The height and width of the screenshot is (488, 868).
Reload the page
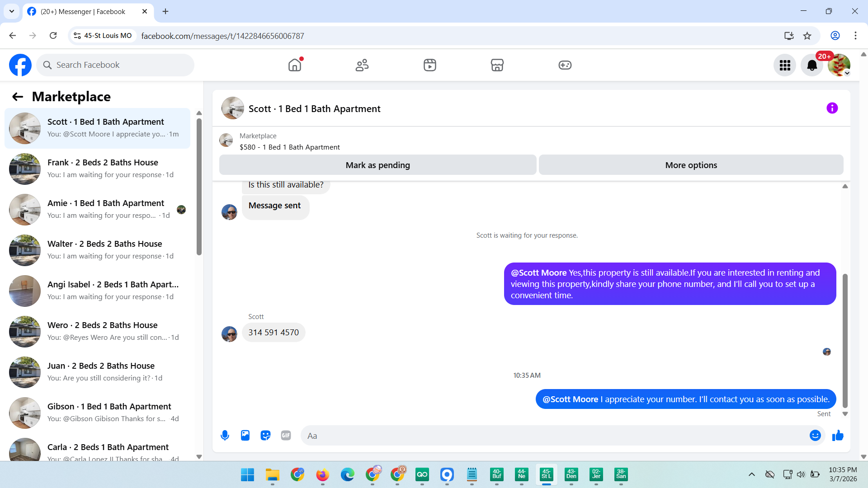click(53, 36)
